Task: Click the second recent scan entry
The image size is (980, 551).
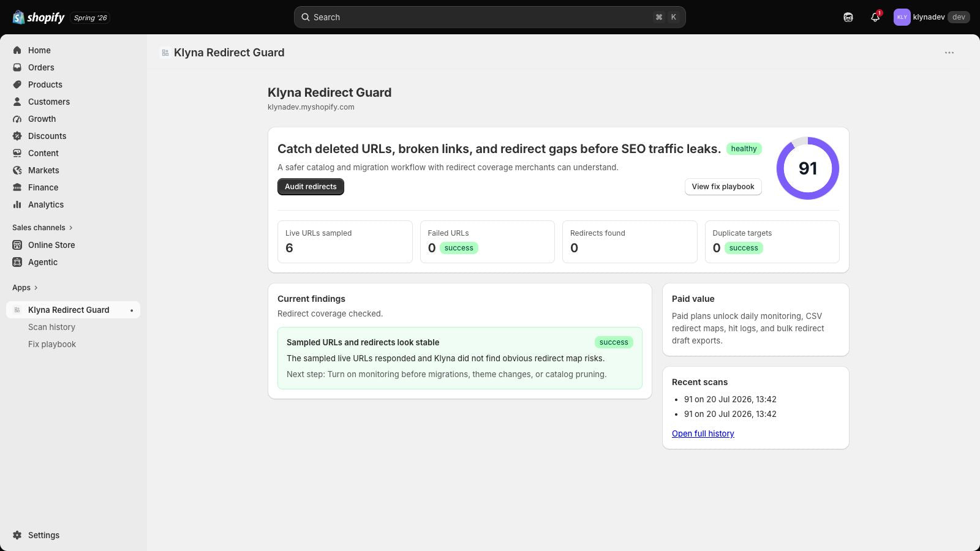Action: [x=730, y=414]
